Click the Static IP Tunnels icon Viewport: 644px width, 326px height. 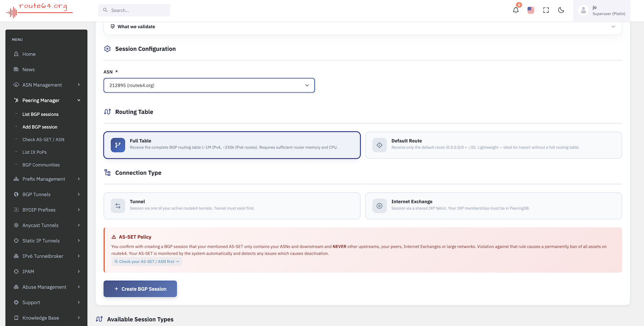click(x=16, y=240)
